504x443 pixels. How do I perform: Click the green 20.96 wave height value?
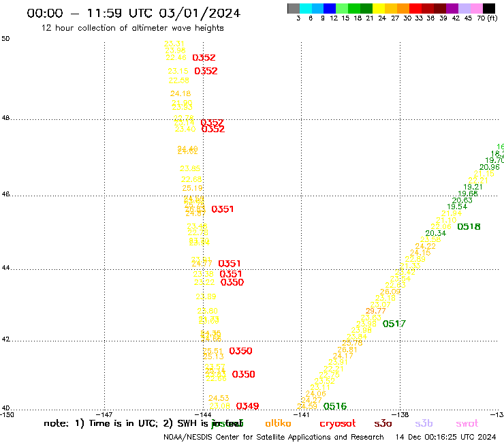[489, 167]
